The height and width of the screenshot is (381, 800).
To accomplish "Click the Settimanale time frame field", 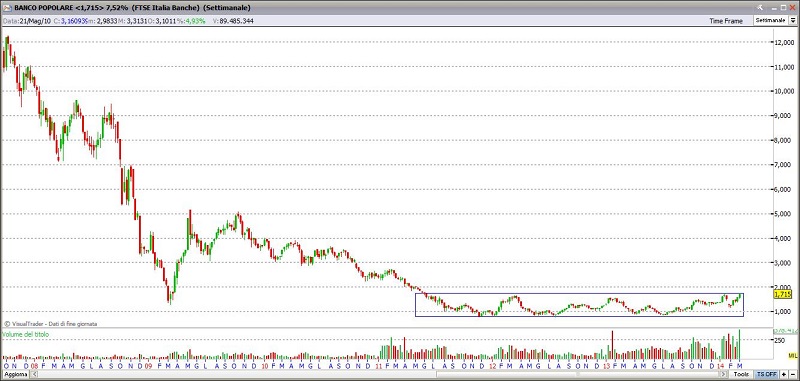I will [770, 20].
